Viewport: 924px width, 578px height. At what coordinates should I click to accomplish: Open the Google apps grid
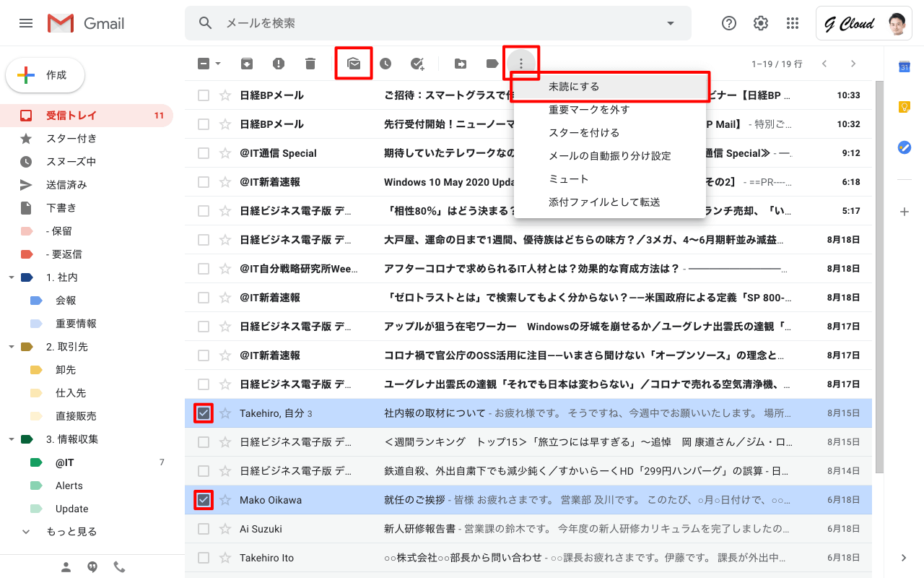[x=793, y=23]
